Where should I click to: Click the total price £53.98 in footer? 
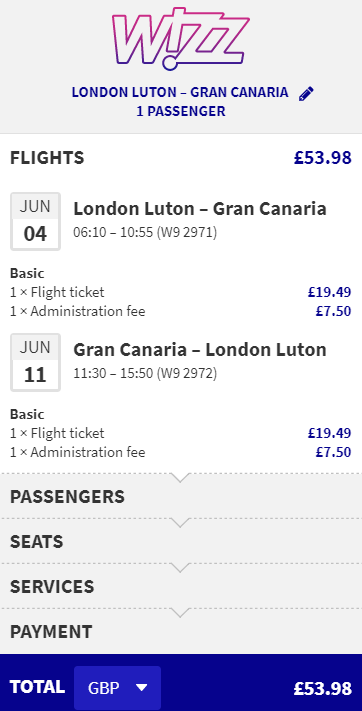tap(323, 688)
